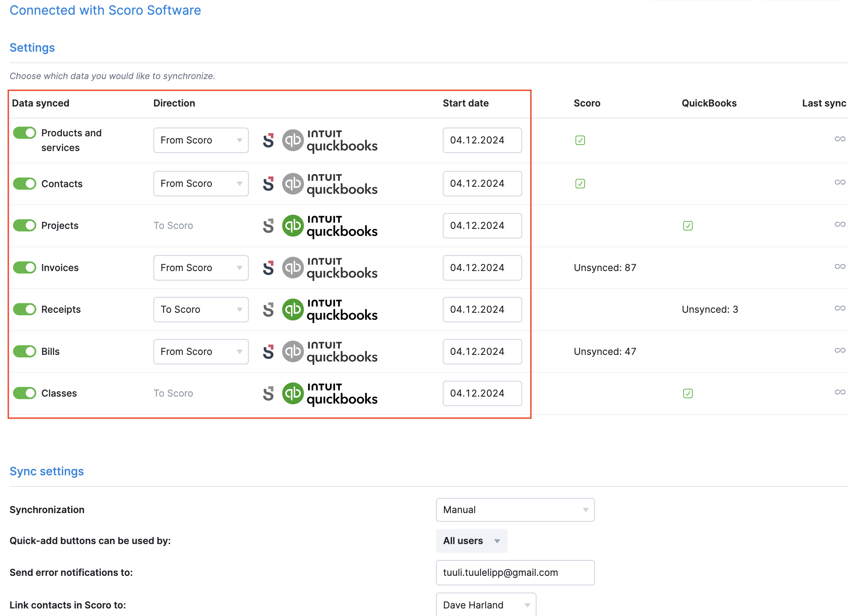Click green QuickBooks logo in Projects row
The image size is (864, 616).
[330, 226]
